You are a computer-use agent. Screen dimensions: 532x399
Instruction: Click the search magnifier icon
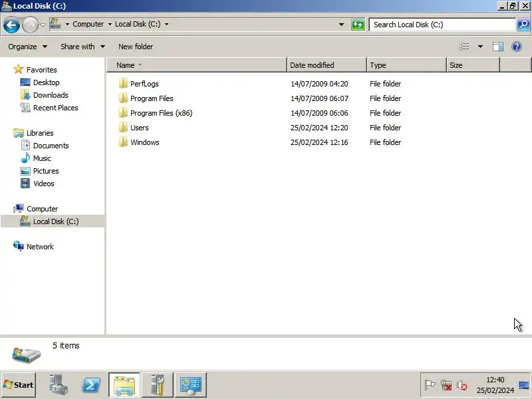click(523, 25)
